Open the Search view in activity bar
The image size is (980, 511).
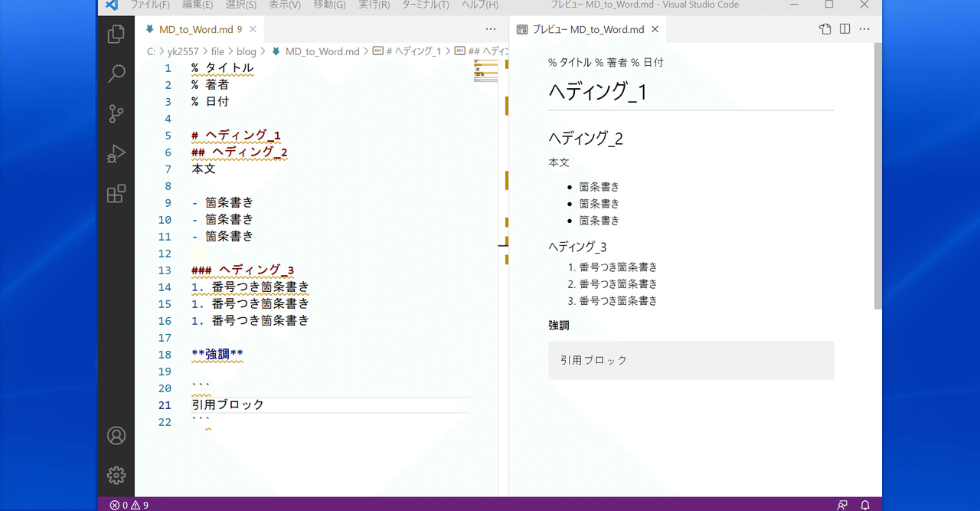(116, 74)
